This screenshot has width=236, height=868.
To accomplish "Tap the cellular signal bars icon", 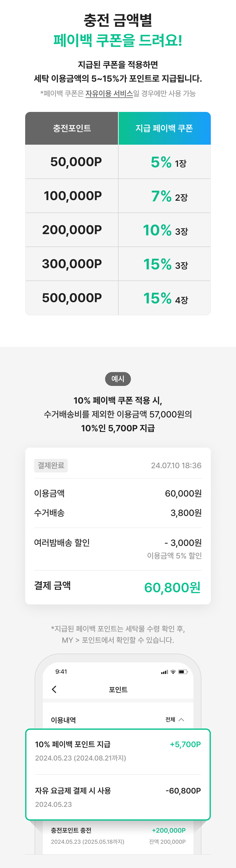I will tap(164, 671).
